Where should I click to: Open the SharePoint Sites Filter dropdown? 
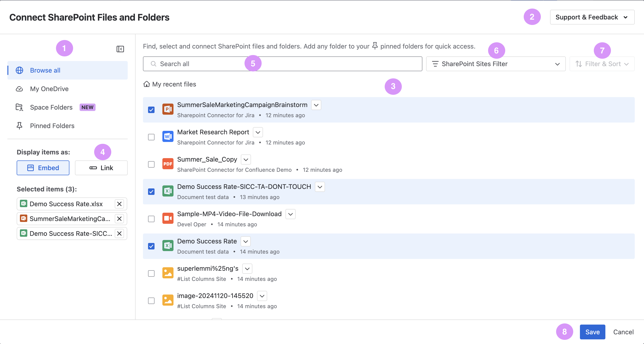click(x=495, y=64)
